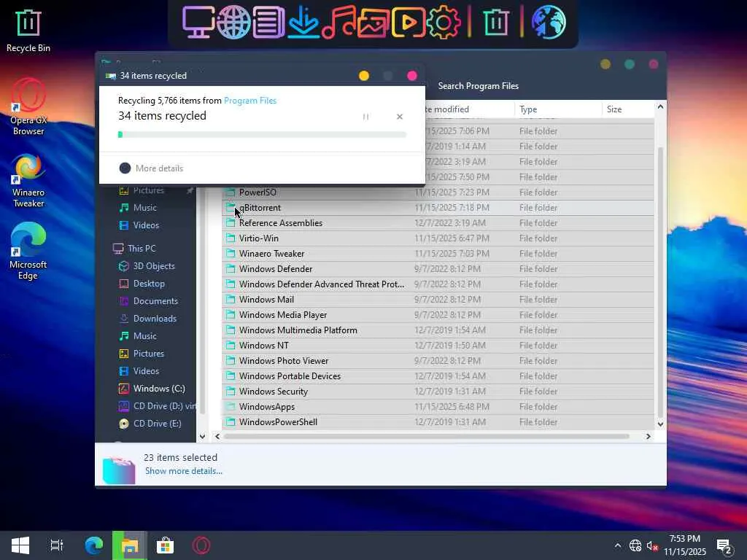Select This PC in the navigation pane

[x=134, y=249]
